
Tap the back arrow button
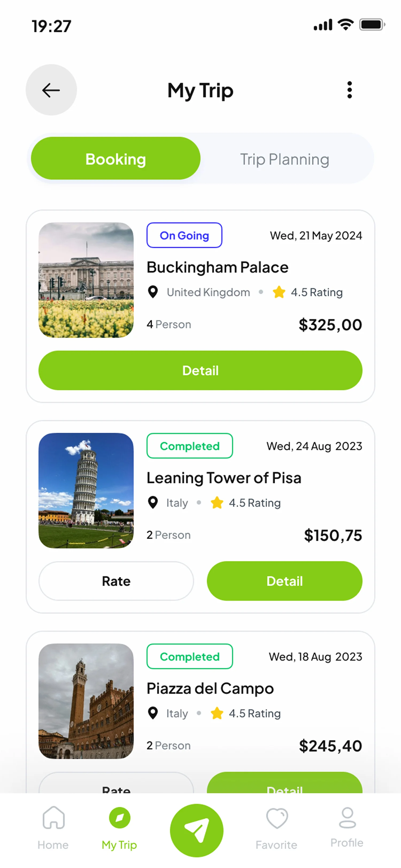[x=51, y=90]
